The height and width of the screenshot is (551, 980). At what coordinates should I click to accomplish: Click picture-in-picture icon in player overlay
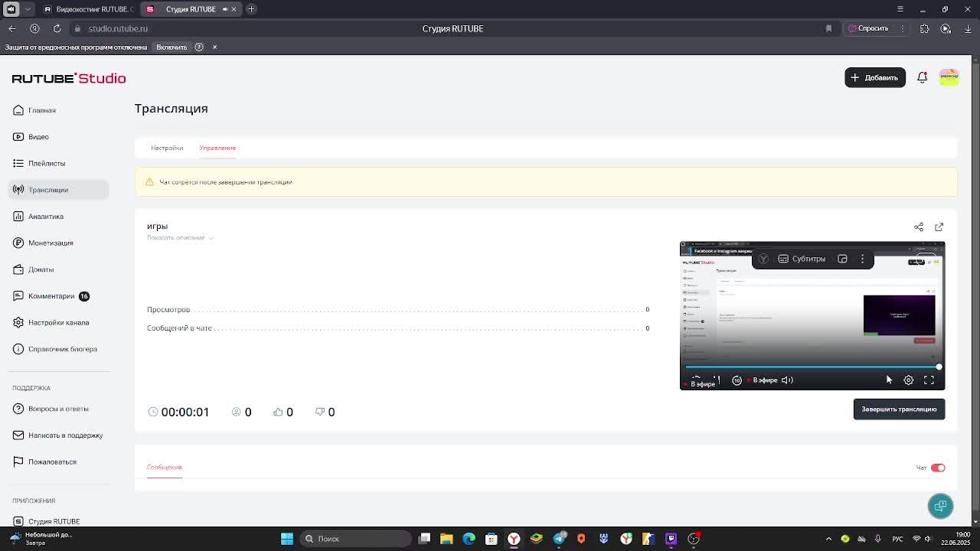[842, 259]
